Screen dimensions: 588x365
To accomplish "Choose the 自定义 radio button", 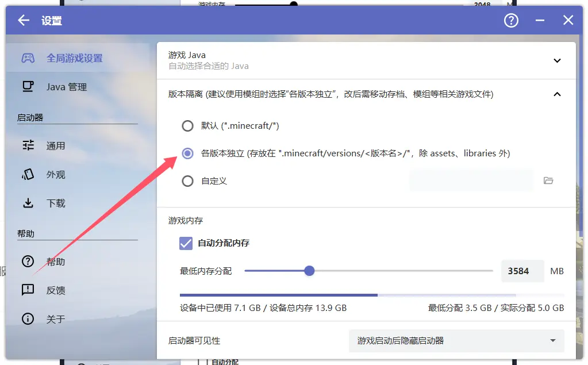I will (187, 181).
